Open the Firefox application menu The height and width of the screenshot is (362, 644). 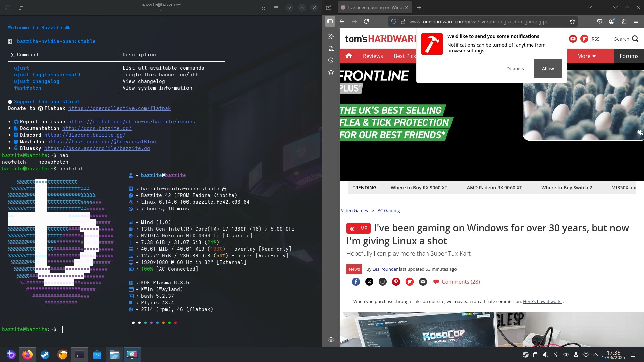pyautogui.click(x=636, y=21)
